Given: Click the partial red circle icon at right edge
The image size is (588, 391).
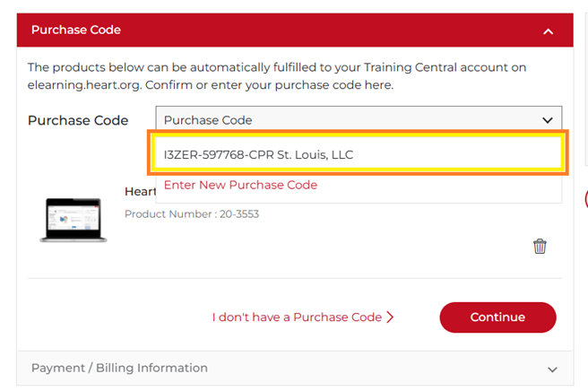Looking at the screenshot, I should point(584,199).
